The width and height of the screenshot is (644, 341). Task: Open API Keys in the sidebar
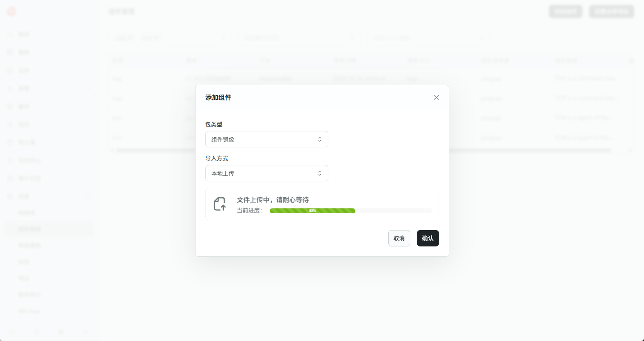click(x=30, y=311)
